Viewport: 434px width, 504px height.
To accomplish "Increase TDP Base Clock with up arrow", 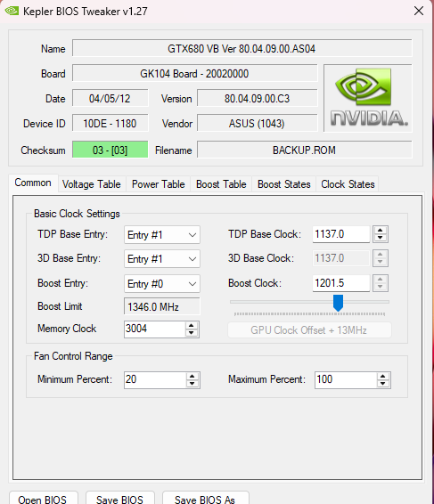I will click(x=381, y=230).
